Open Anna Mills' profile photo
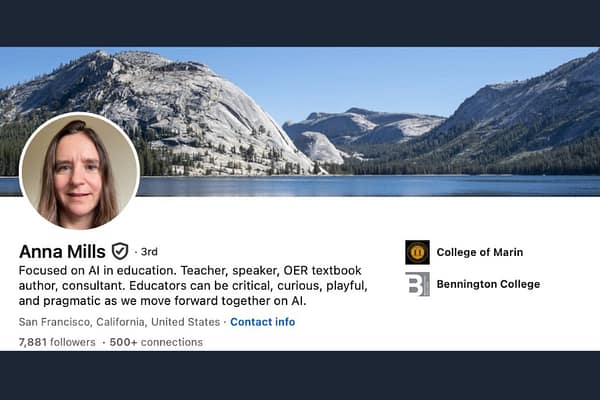This screenshot has width=600, height=400. pyautogui.click(x=79, y=171)
